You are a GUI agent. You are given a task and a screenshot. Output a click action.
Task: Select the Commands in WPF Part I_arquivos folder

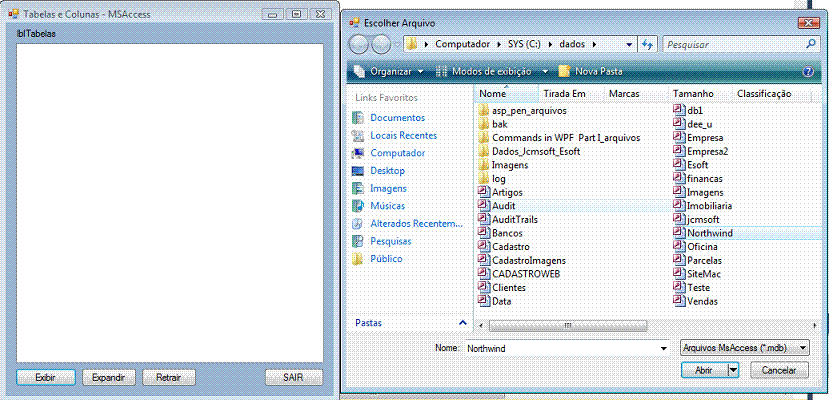click(559, 137)
